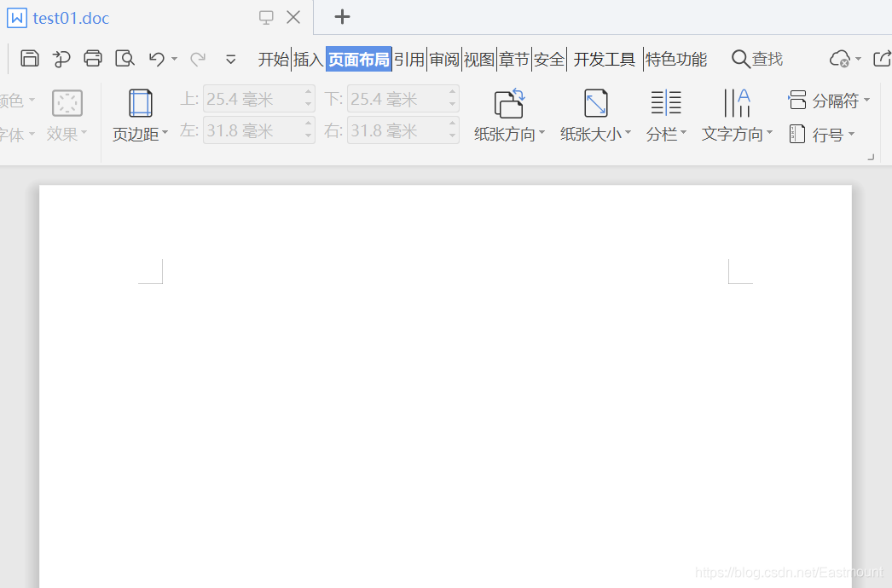Click the 效果 theme effects icon
Viewport: 892px width, 588px height.
pos(67,103)
